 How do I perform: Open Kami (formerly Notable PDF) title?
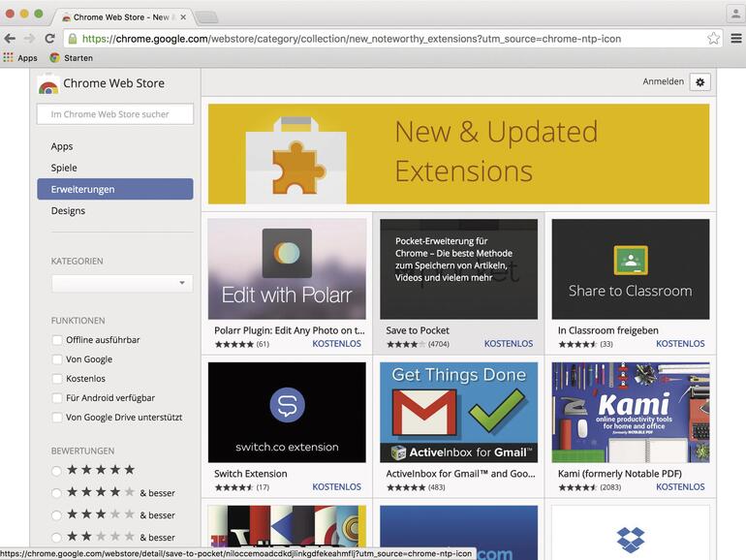click(x=619, y=474)
